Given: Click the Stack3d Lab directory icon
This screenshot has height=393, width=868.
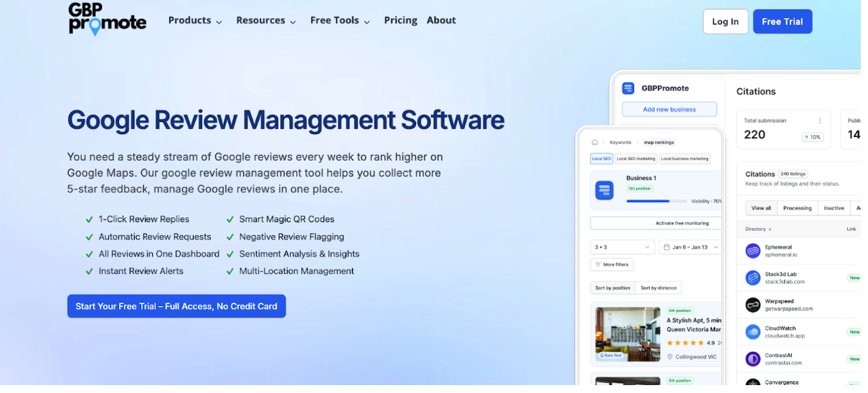Looking at the screenshot, I should click(x=753, y=278).
